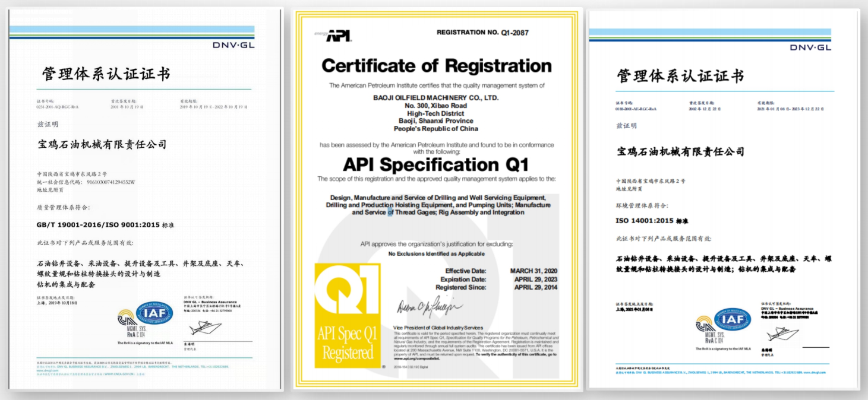The image size is (868, 400).
Task: Select the "API Specification Q1" heading
Action: (435, 163)
